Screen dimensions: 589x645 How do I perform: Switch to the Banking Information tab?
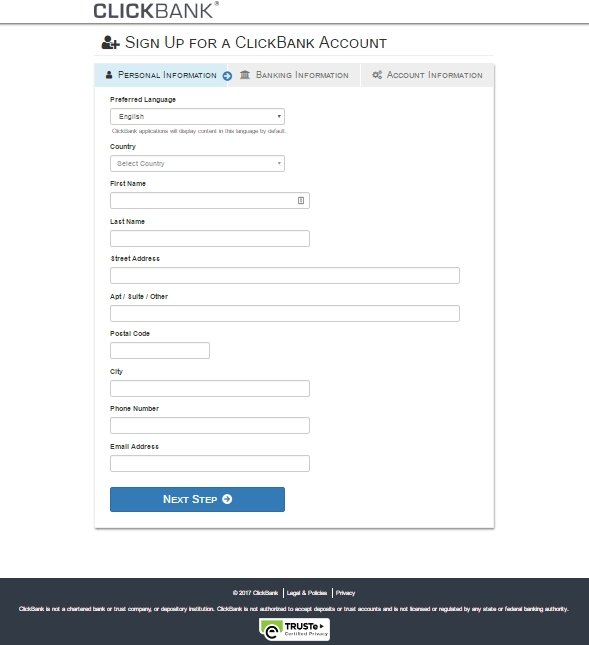[x=294, y=75]
